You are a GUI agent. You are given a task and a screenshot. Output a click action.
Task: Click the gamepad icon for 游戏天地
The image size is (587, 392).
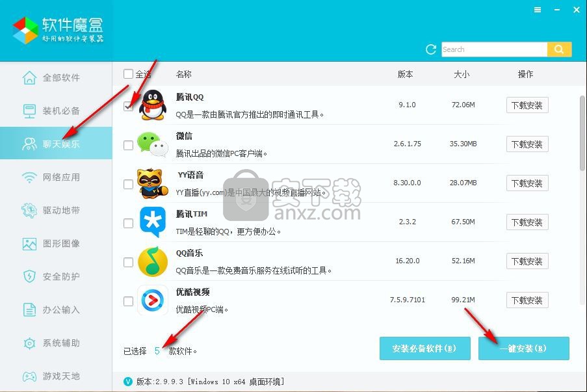(29, 376)
